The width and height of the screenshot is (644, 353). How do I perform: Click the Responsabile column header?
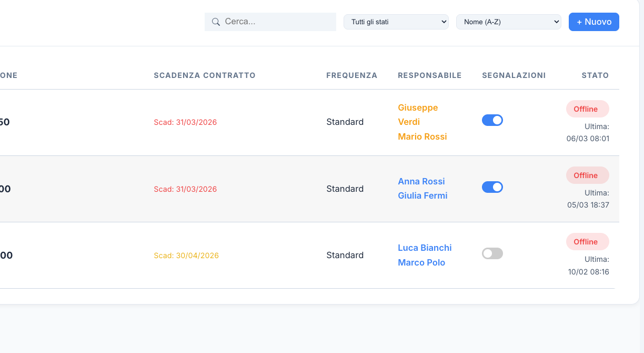point(429,75)
